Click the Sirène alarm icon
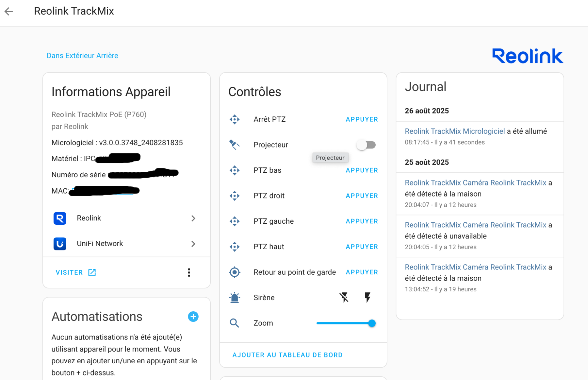Image resolution: width=588 pixels, height=380 pixels. (235, 298)
